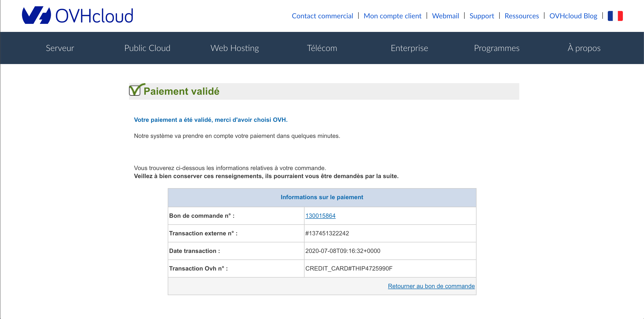Image resolution: width=644 pixels, height=319 pixels.
Task: Click Retourner au bon de commande
Action: click(431, 286)
